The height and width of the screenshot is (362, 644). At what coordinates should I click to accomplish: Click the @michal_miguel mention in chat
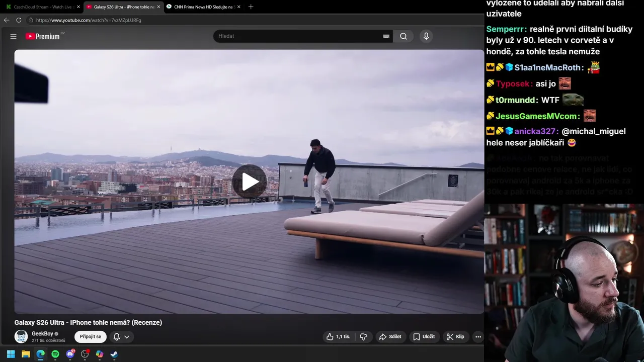click(594, 131)
